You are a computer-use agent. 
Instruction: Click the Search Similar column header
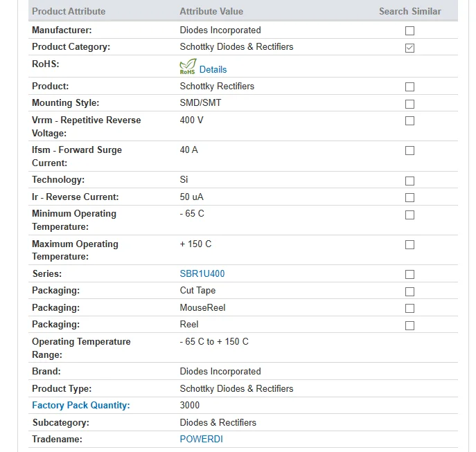click(409, 11)
